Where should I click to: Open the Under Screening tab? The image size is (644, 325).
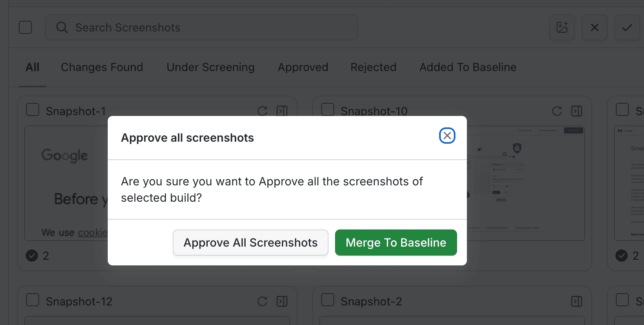[210, 67]
